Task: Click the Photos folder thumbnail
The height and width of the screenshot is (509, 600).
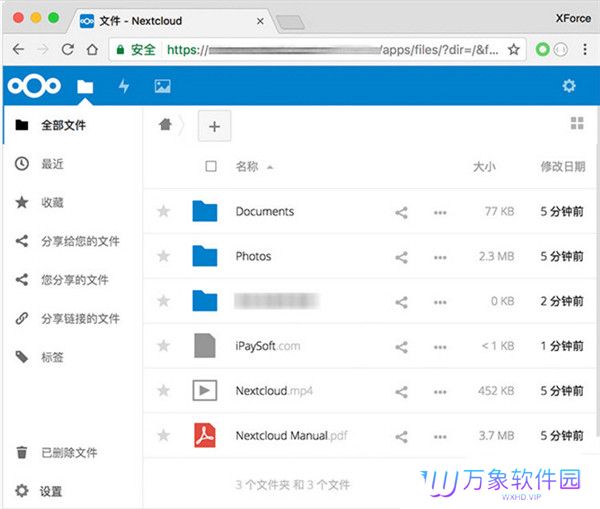Action: (x=205, y=256)
